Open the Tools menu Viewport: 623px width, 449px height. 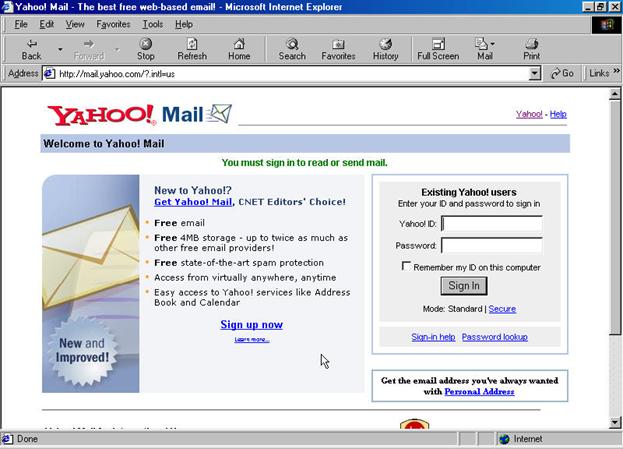[x=152, y=24]
